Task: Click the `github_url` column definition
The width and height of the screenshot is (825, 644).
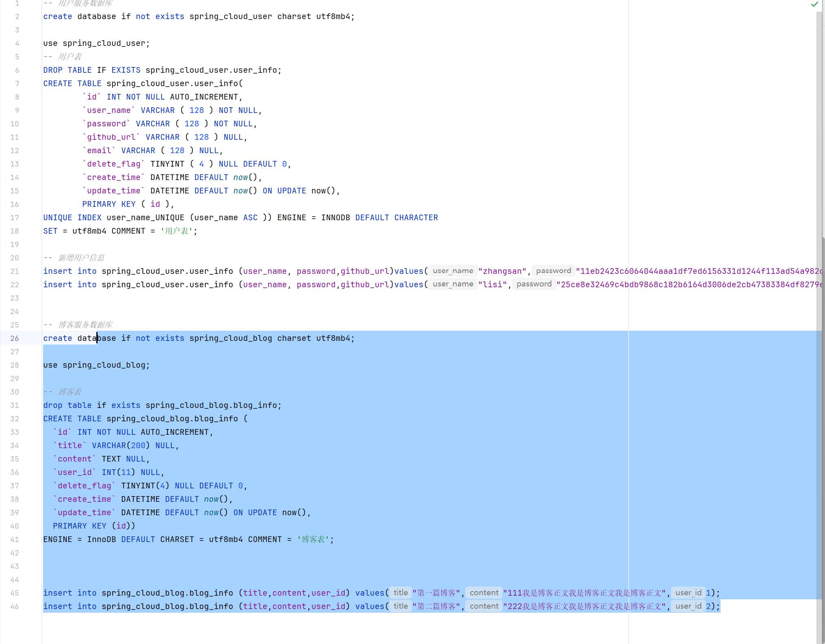Action: tap(111, 137)
